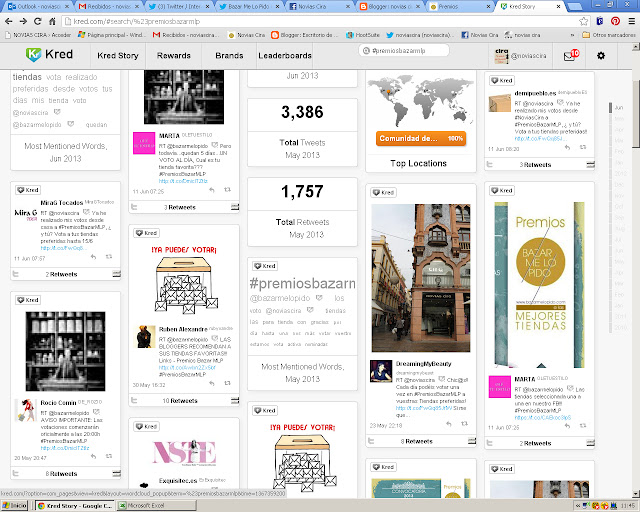This screenshot has height=512, width=640.
Task: Click the Top Locations label
Action: (418, 163)
